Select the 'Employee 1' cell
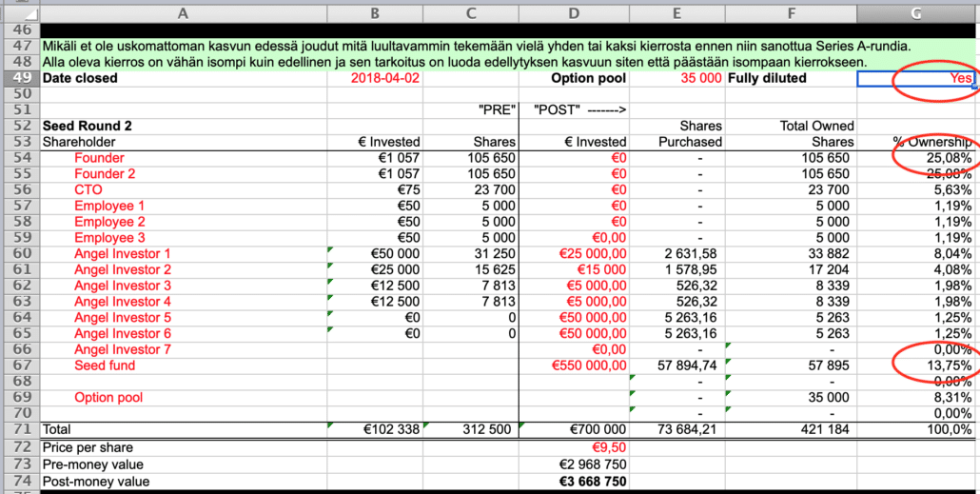The width and height of the screenshot is (980, 494). [x=183, y=206]
